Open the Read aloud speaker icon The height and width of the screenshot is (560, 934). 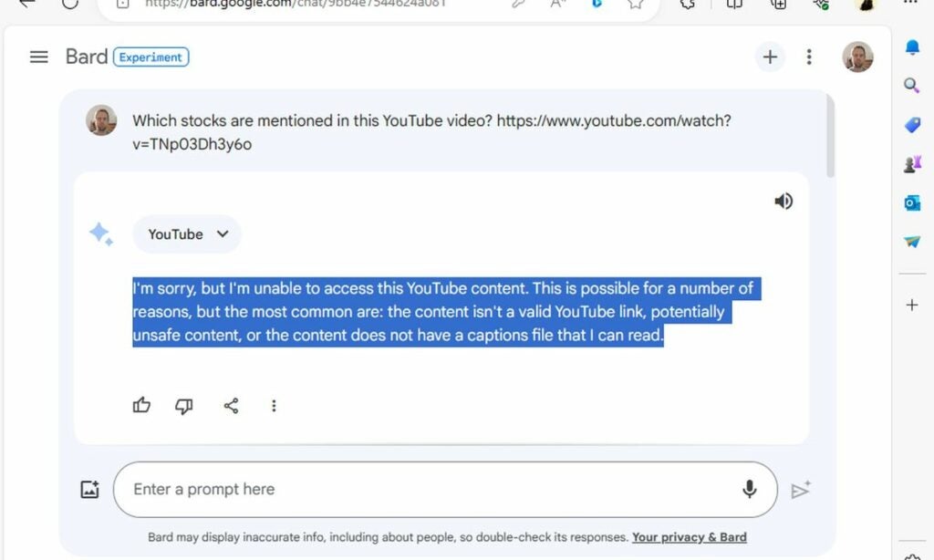coord(784,201)
